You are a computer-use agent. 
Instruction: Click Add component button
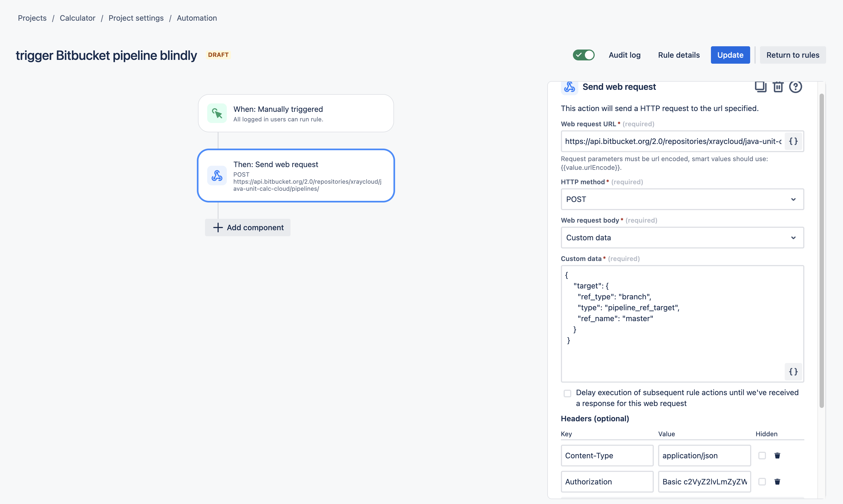pos(248,228)
